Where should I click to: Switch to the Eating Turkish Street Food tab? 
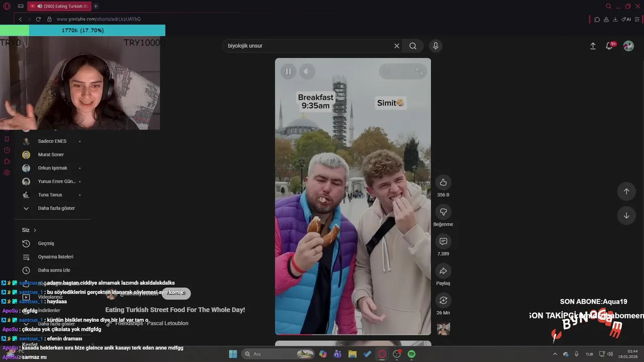(x=59, y=6)
